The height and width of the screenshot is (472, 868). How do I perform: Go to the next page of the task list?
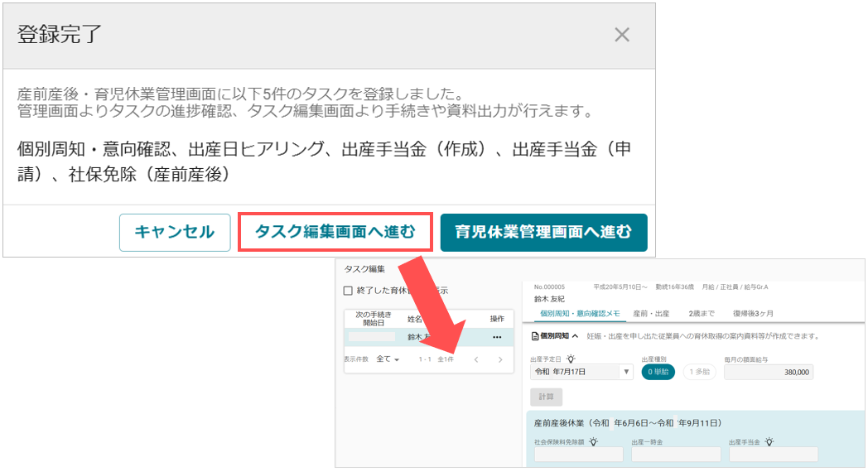click(x=500, y=359)
